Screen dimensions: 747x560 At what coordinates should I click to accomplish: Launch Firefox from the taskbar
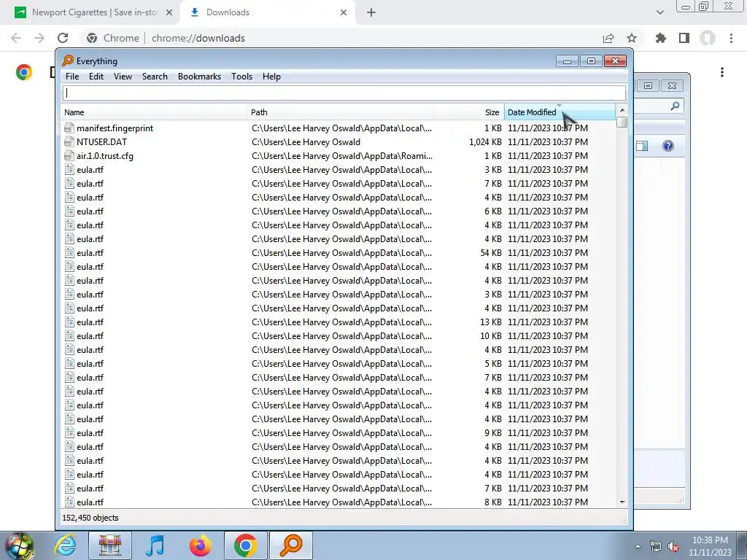(201, 545)
